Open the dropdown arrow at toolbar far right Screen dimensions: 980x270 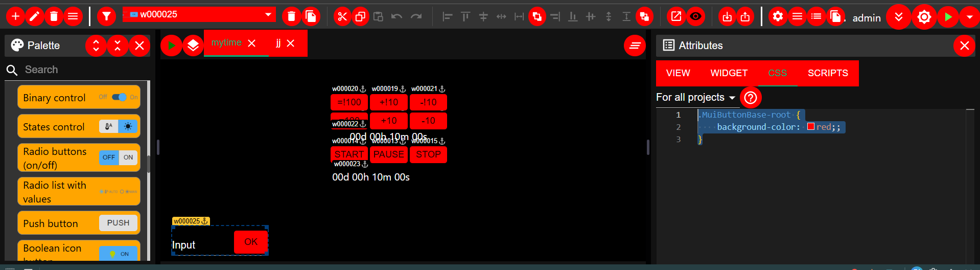click(969, 17)
